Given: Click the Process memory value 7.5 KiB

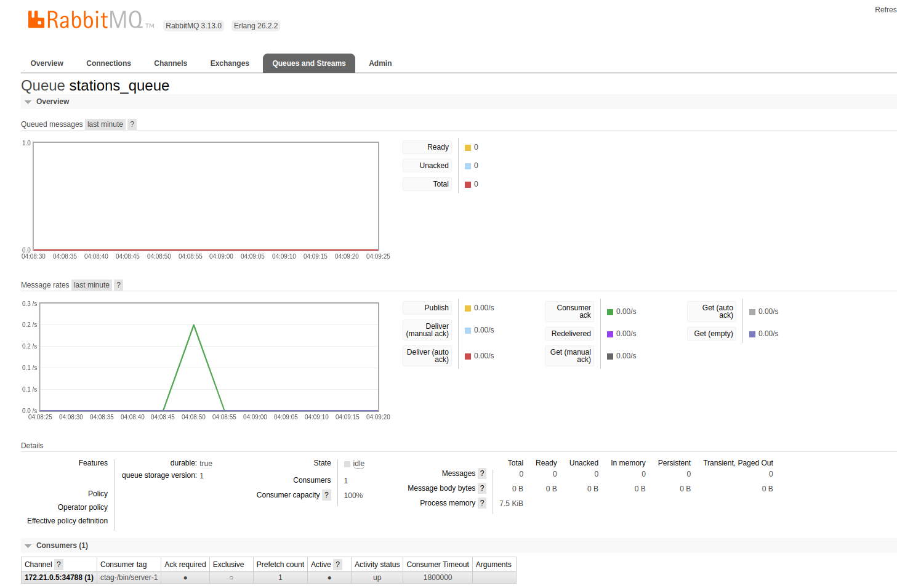Looking at the screenshot, I should [x=511, y=504].
